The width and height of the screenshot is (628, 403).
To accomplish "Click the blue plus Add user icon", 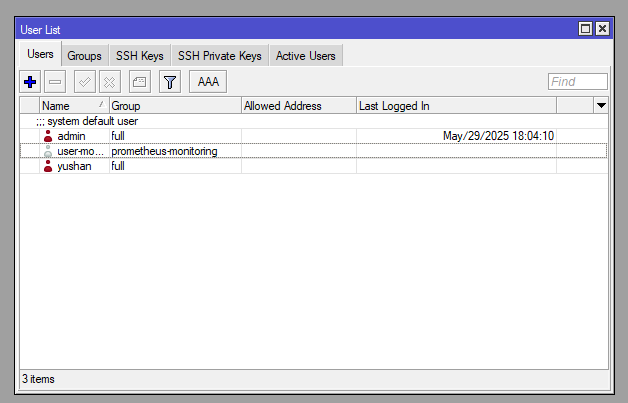I will [x=29, y=82].
